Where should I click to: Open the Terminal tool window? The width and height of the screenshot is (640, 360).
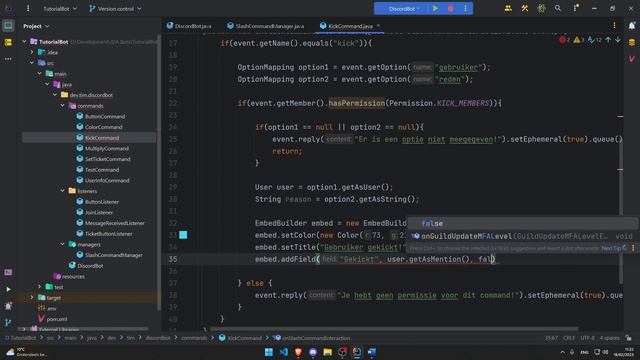click(x=8, y=272)
